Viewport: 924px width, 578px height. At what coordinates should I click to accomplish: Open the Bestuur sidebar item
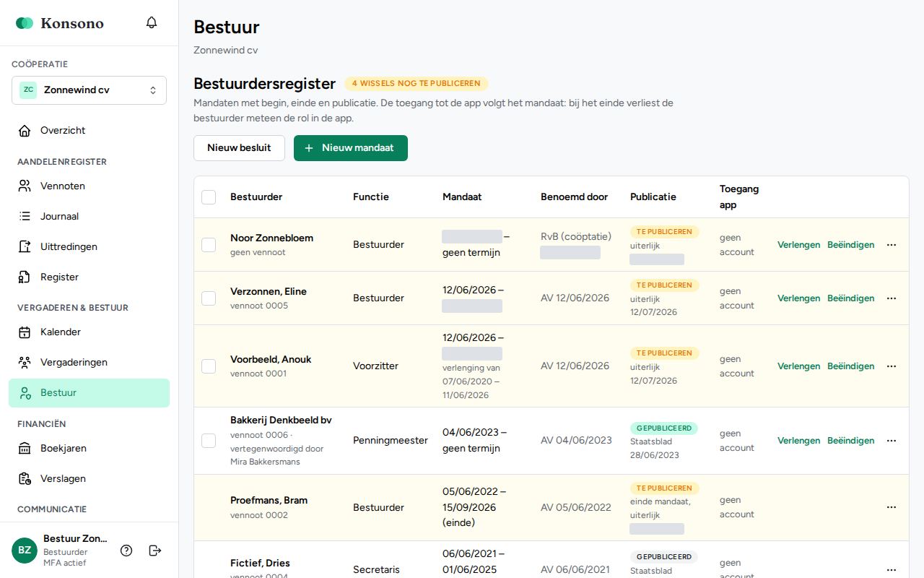pos(89,393)
